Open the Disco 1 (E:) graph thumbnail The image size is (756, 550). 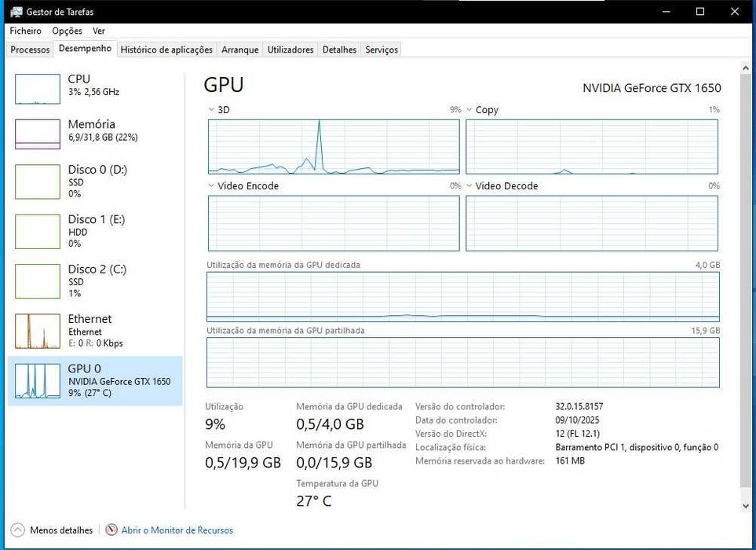coord(38,231)
